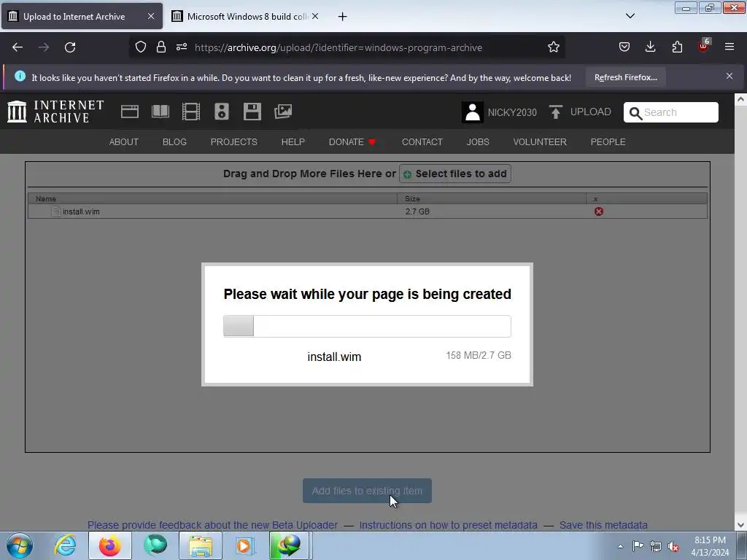Launch Internet Explorer from taskbar

point(65,545)
